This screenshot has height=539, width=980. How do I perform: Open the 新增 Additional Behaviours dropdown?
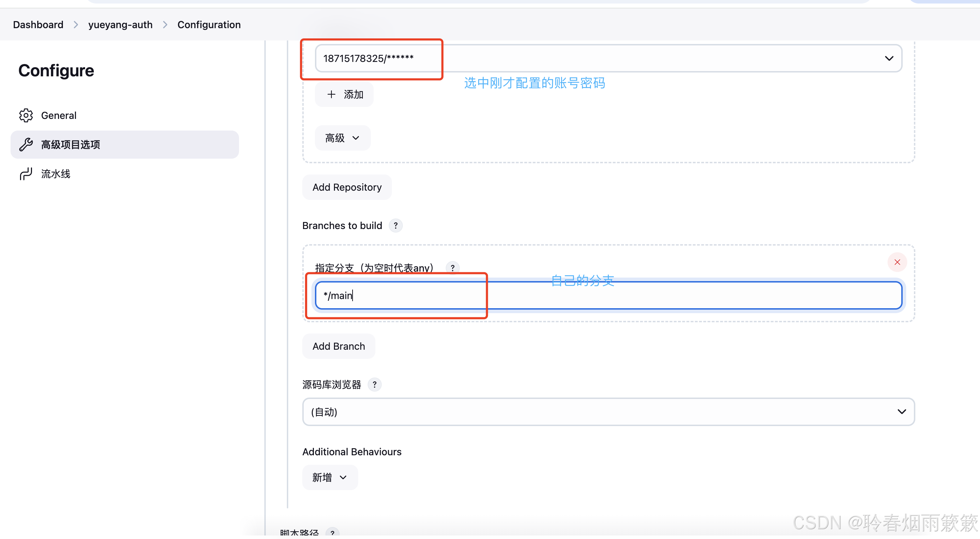(x=329, y=477)
